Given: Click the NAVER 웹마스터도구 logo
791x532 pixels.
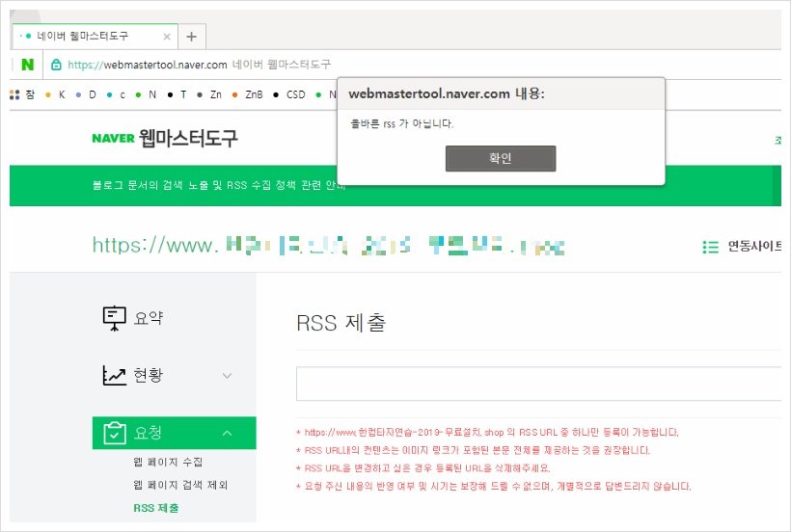Looking at the screenshot, I should pyautogui.click(x=164, y=138).
